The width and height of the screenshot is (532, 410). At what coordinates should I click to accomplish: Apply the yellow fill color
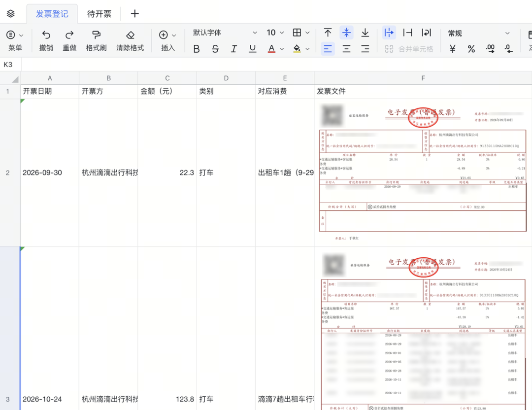[x=297, y=49]
